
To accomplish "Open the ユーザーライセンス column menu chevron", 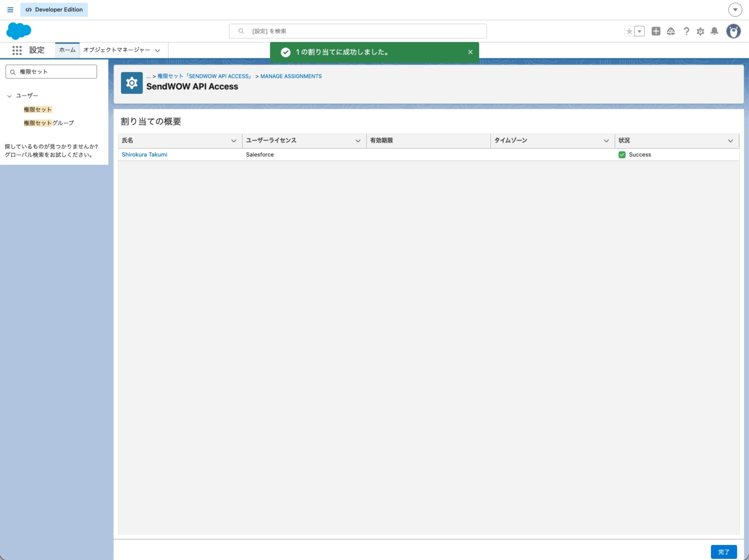I will [358, 141].
